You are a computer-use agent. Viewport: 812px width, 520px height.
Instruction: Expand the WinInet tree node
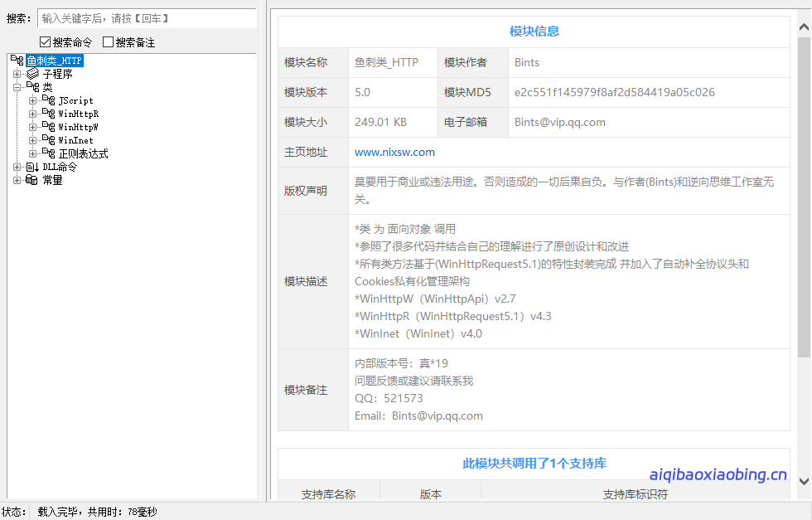33,140
